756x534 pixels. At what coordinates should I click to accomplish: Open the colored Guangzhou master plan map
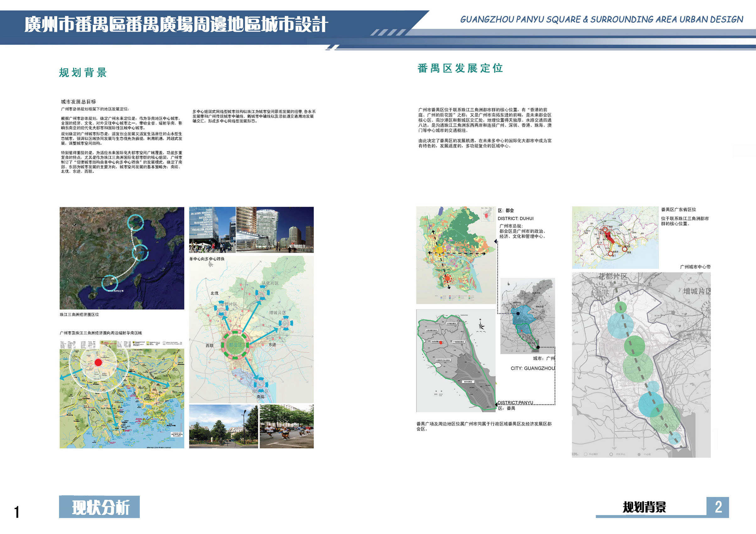point(456,255)
